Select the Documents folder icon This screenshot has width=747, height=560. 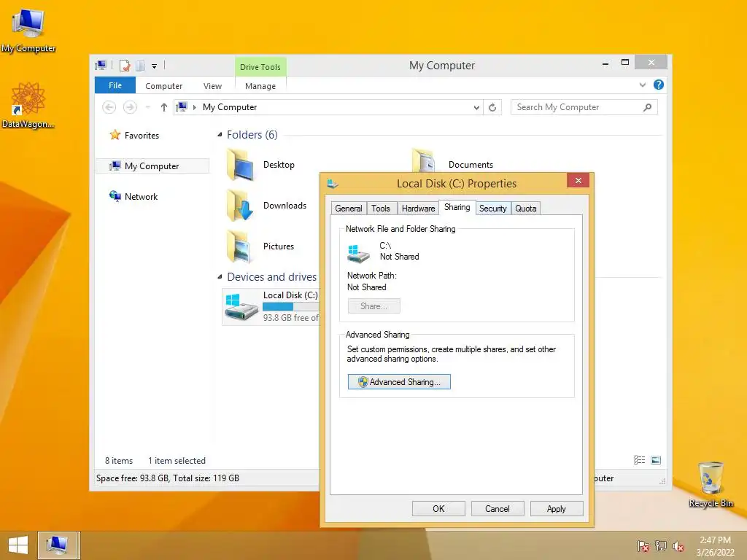(x=424, y=160)
